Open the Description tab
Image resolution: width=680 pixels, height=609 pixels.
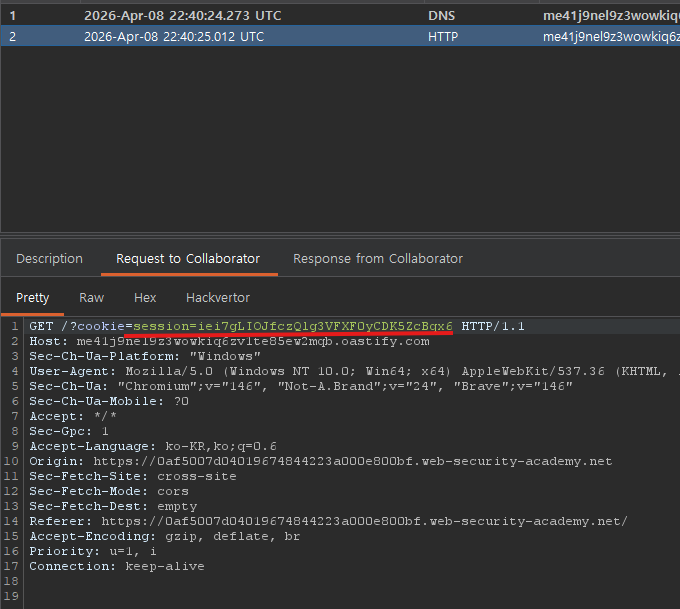point(49,259)
